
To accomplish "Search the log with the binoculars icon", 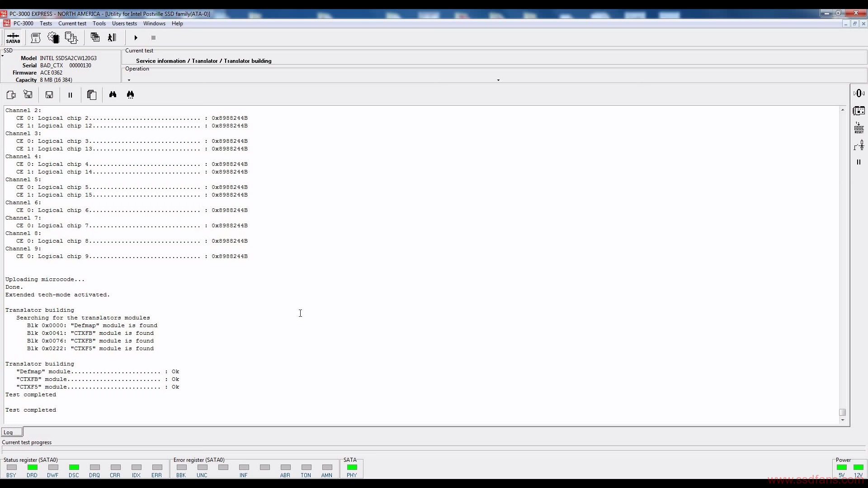I will (113, 94).
